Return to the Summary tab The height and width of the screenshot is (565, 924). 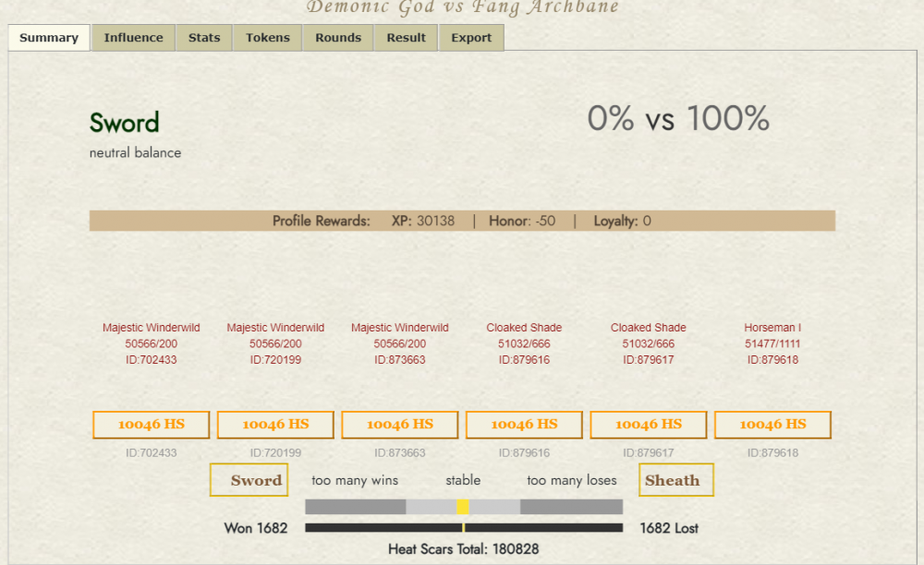(x=49, y=38)
